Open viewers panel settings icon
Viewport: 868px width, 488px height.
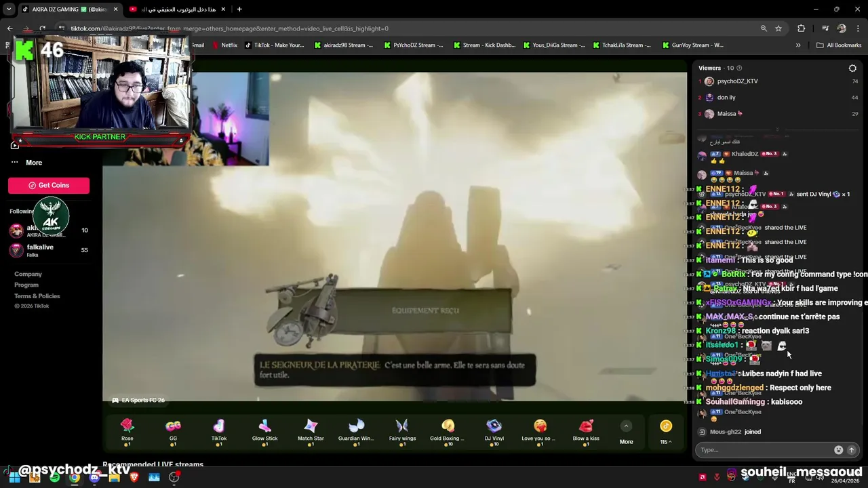coord(852,68)
